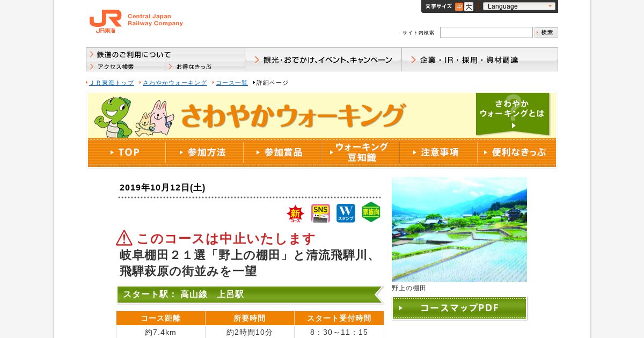The image size is (644, 338).
Task: Select the 便利なきっぷ tab
Action: coord(516,152)
